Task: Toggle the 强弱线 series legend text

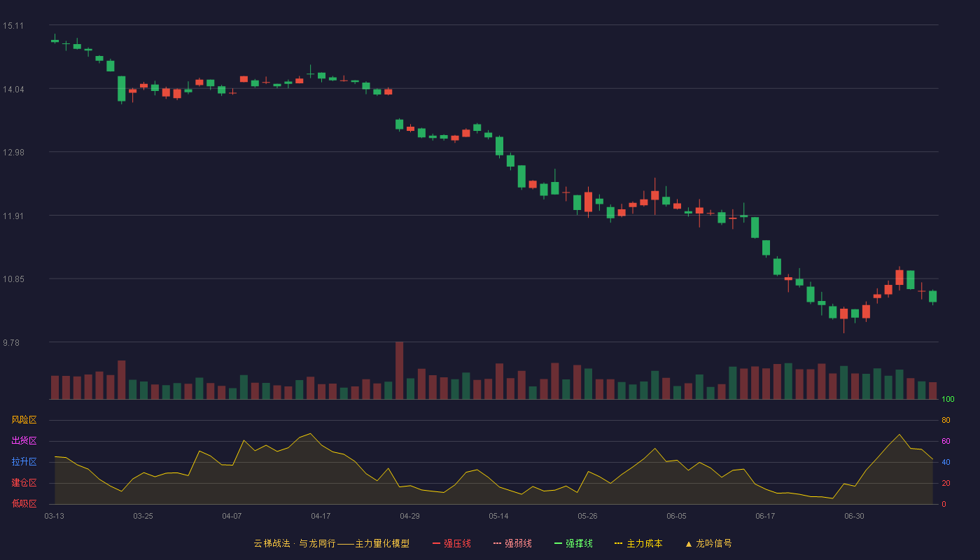Action: (x=518, y=543)
